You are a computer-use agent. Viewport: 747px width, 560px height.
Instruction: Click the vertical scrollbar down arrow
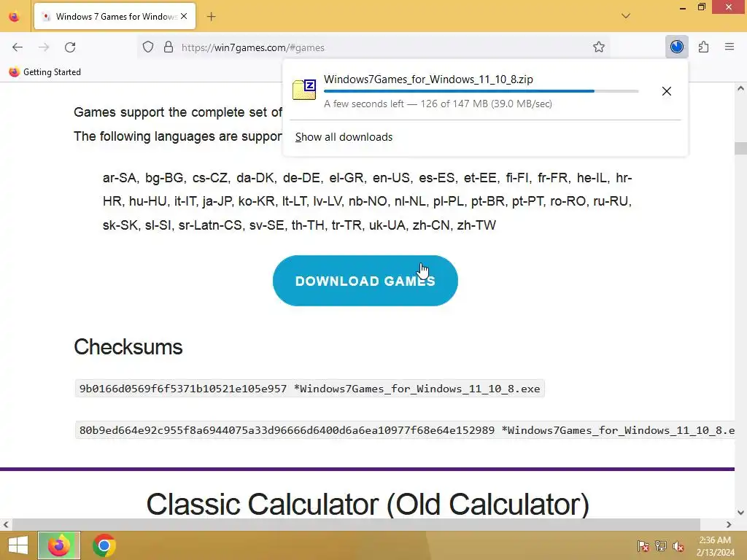click(740, 513)
